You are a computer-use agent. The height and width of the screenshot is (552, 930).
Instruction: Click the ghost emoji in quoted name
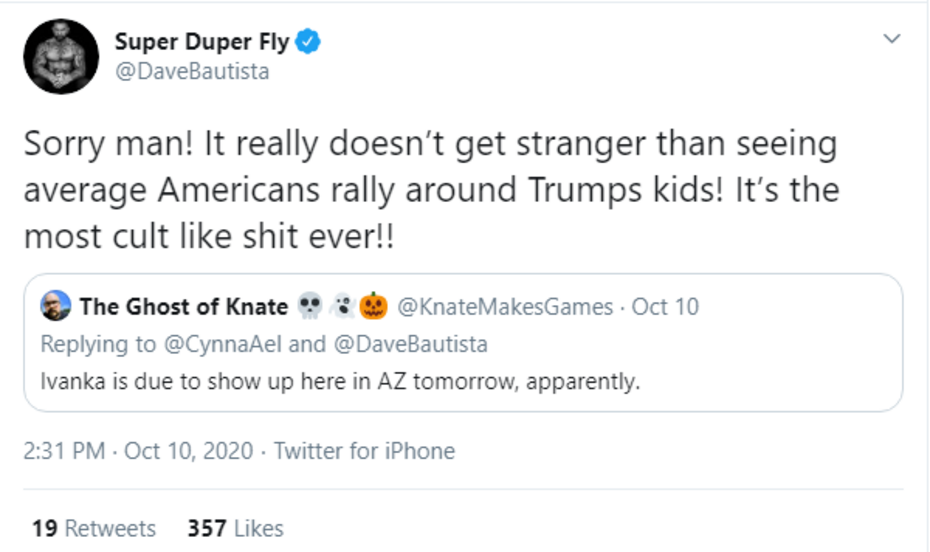pos(342,306)
